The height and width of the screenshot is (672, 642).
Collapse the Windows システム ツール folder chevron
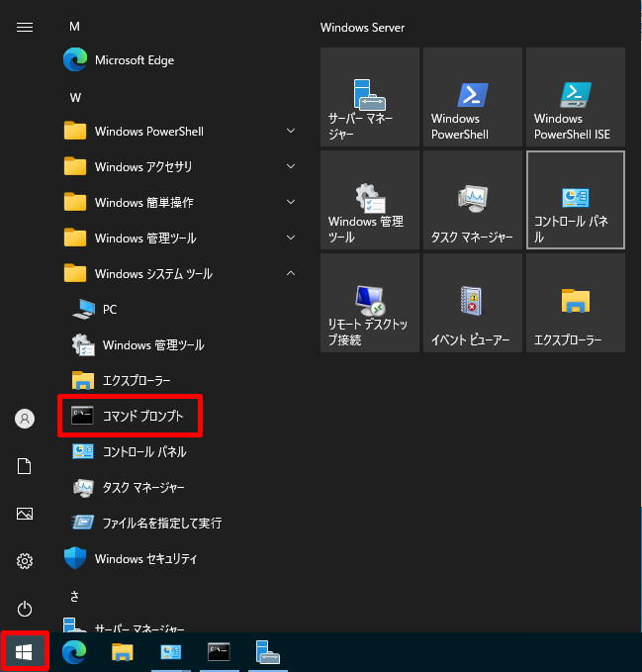(x=291, y=273)
